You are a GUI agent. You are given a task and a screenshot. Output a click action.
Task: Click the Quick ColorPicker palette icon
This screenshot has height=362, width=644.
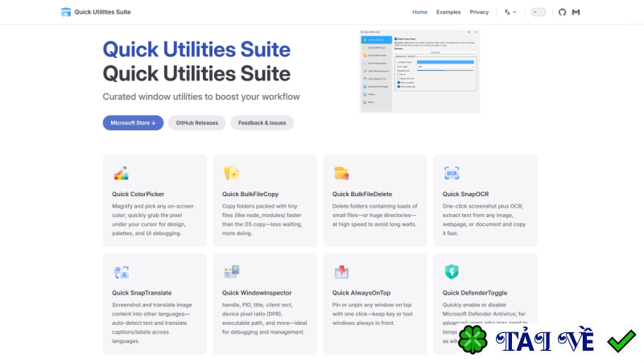click(122, 173)
